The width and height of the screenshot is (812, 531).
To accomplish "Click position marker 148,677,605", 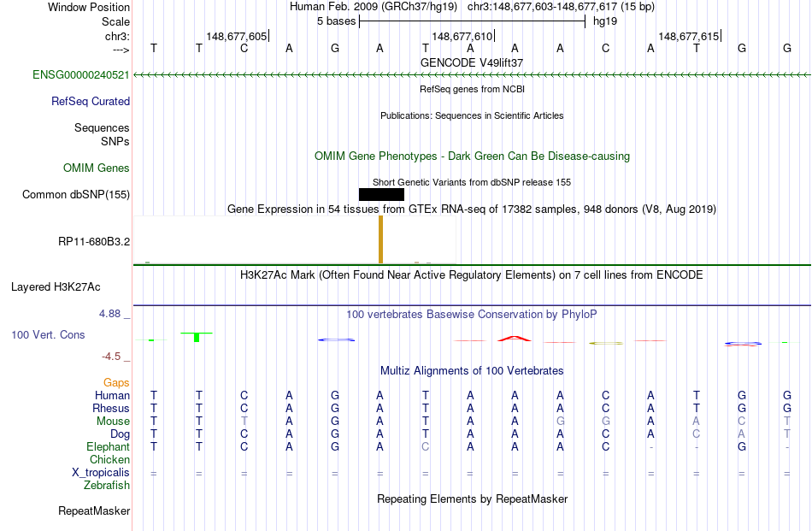I will point(237,36).
